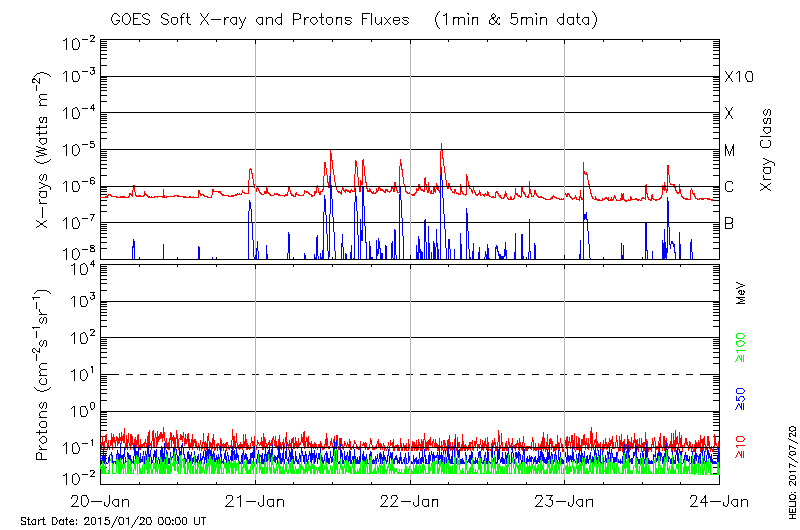Select the 22-Jan x-axis tick label
800x530 pixels.
click(411, 501)
